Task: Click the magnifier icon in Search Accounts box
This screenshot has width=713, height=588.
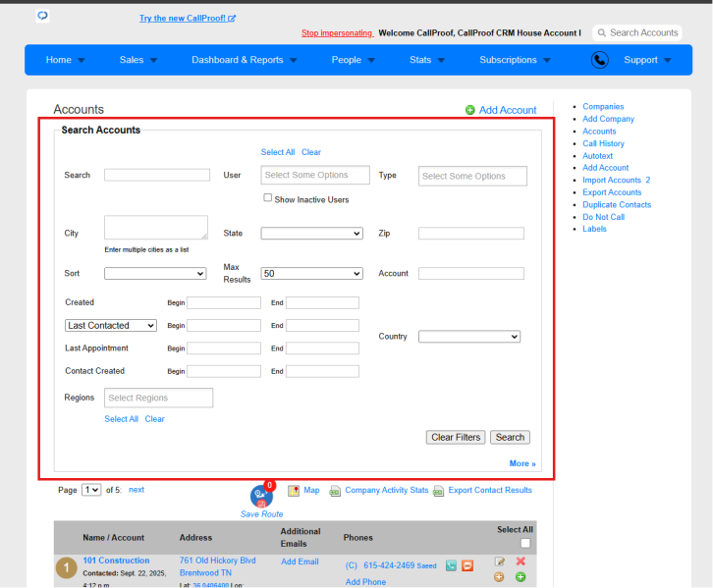Action: click(x=602, y=32)
